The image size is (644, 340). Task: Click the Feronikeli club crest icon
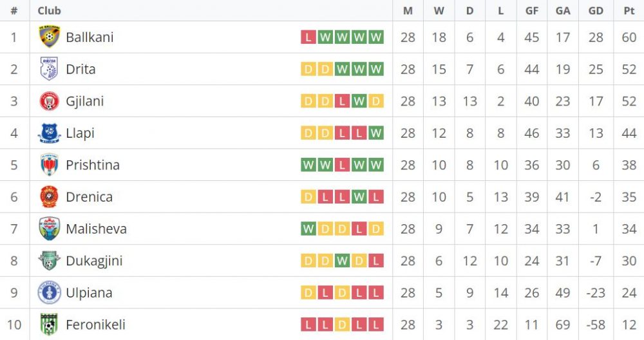pyautogui.click(x=49, y=325)
